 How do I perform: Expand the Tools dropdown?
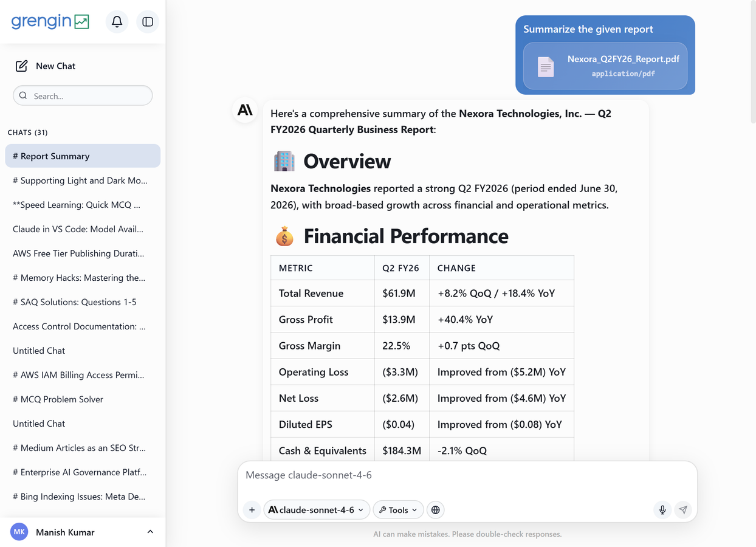point(398,510)
